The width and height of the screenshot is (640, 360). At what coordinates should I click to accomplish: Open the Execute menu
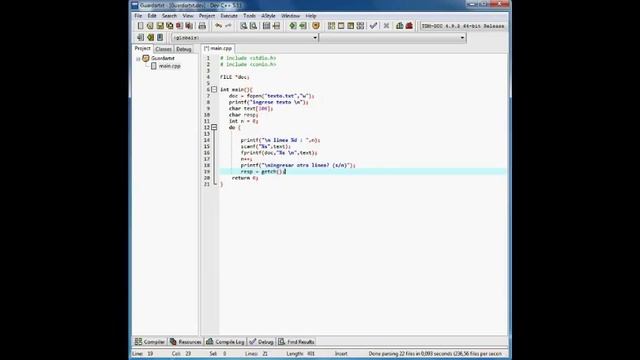(229, 16)
